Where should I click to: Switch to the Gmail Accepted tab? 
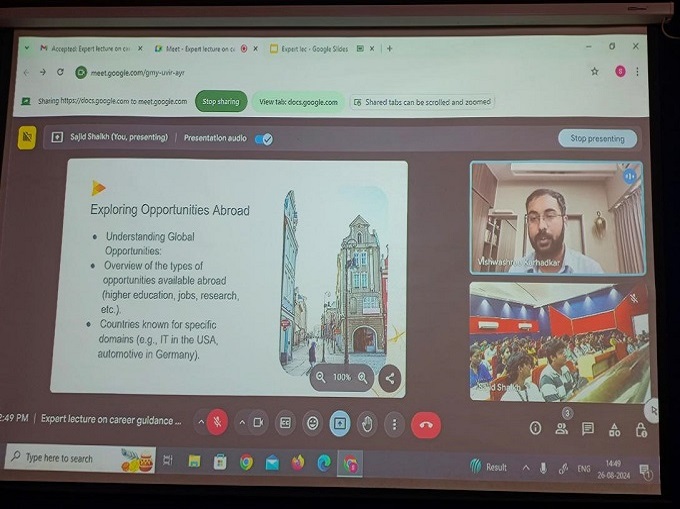click(x=88, y=48)
